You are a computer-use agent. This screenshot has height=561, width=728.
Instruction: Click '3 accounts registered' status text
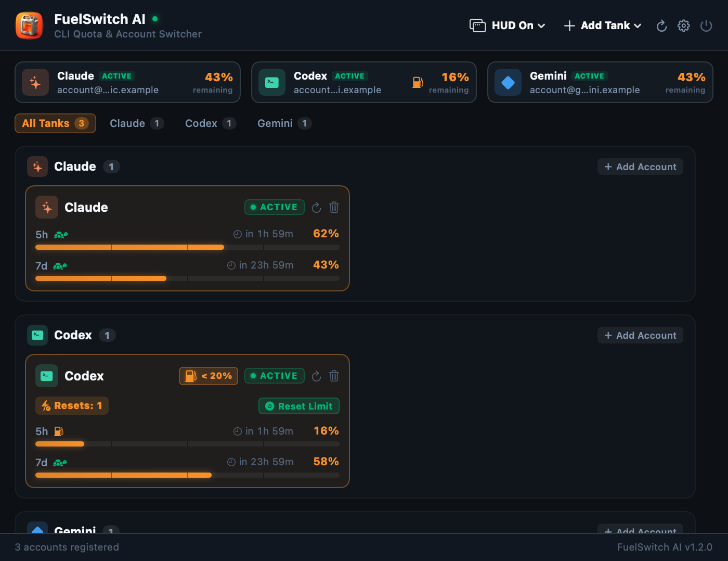pos(67,547)
